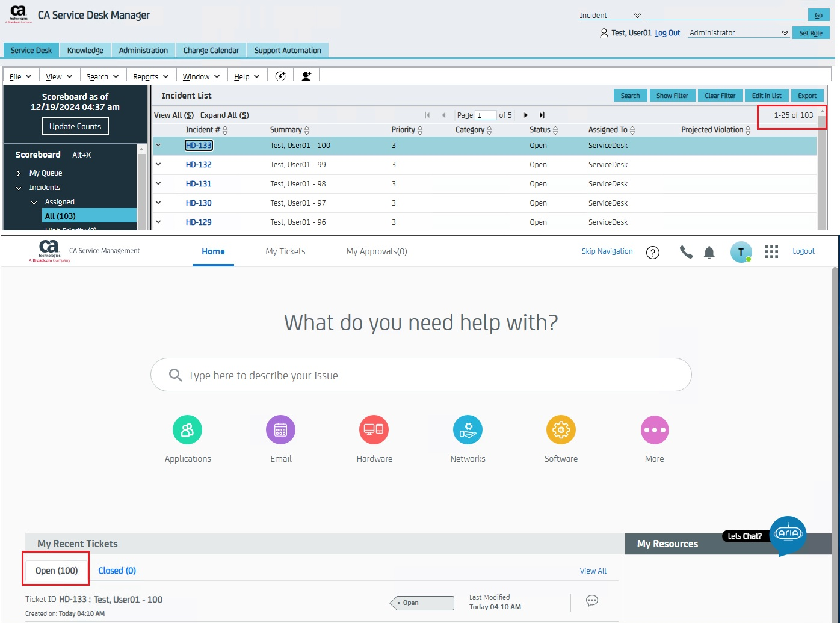Go to next page of incident list
The height and width of the screenshot is (623, 840).
click(526, 115)
